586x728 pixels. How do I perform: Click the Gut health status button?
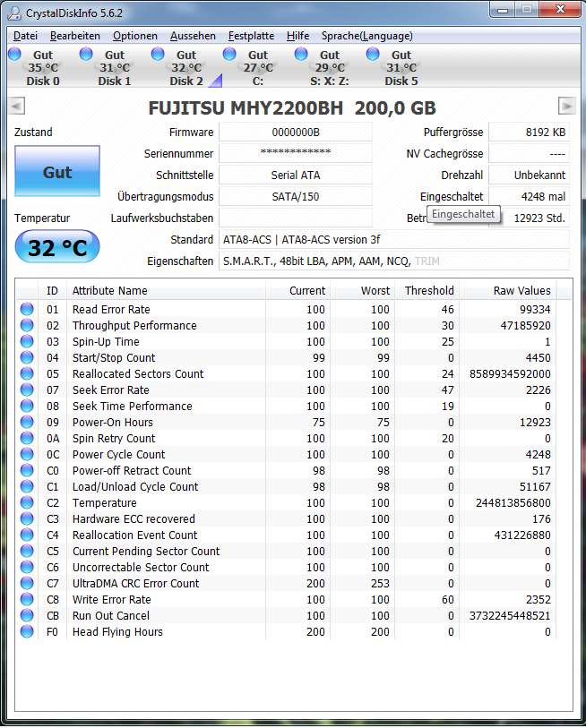(x=57, y=171)
